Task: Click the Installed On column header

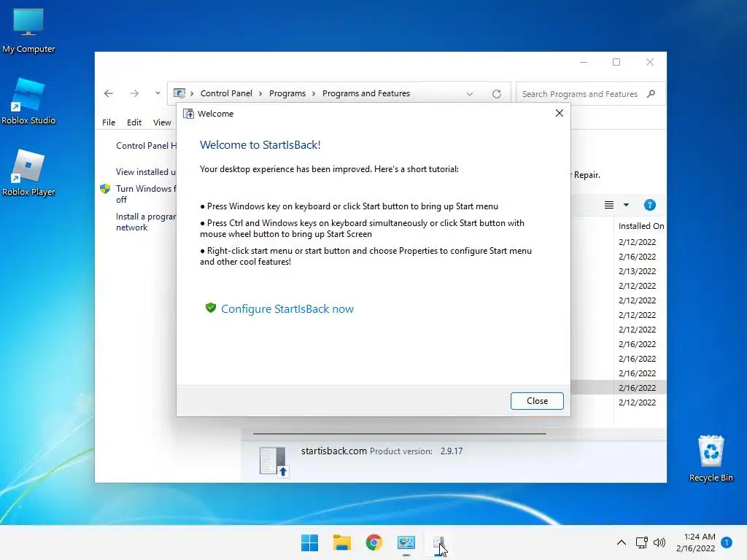Action: tap(640, 226)
